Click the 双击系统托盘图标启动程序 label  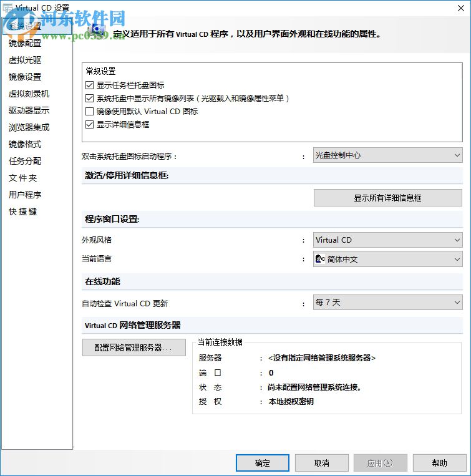129,157
